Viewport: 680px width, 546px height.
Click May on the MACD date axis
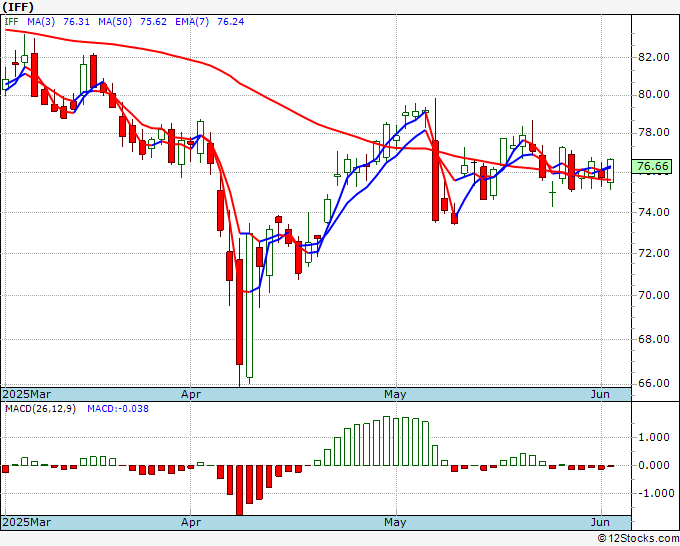coord(395,522)
